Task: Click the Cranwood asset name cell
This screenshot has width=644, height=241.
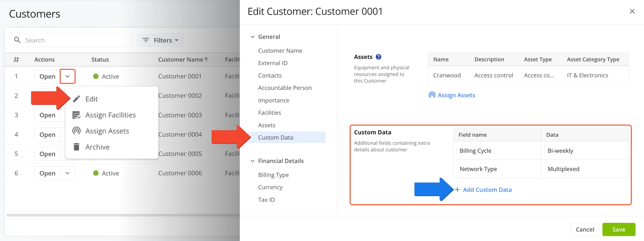Action: click(447, 75)
